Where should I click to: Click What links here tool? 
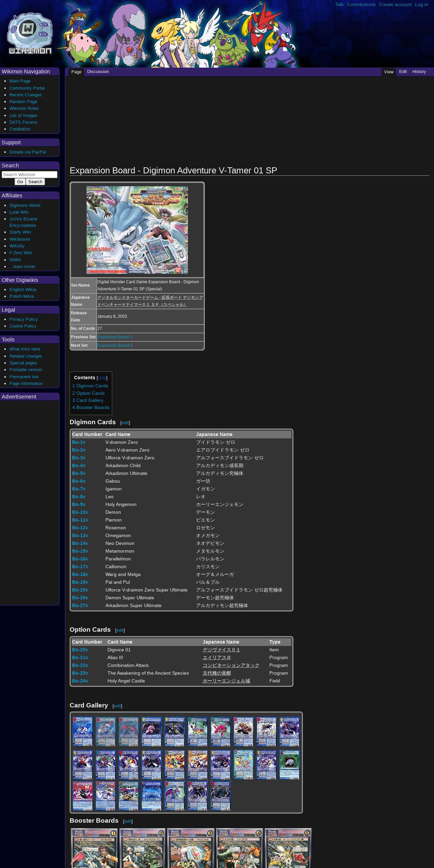[x=25, y=349]
